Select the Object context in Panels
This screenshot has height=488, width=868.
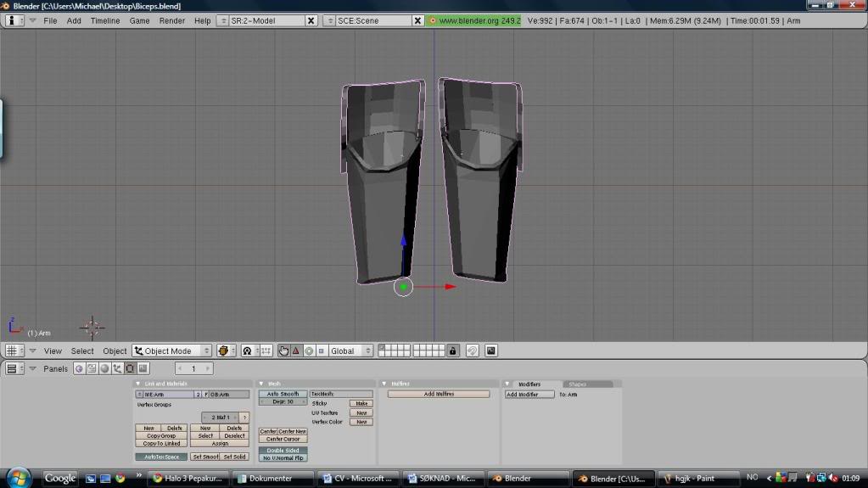coord(117,368)
